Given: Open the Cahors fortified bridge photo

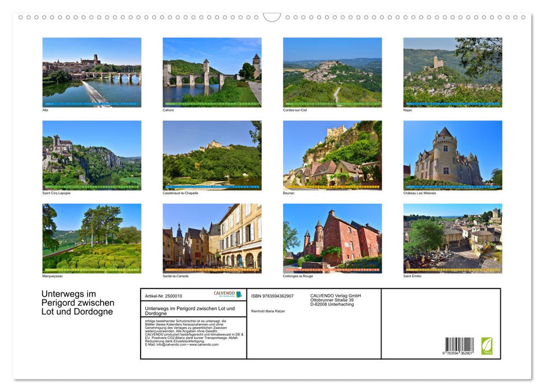Looking at the screenshot, I should tap(212, 72).
